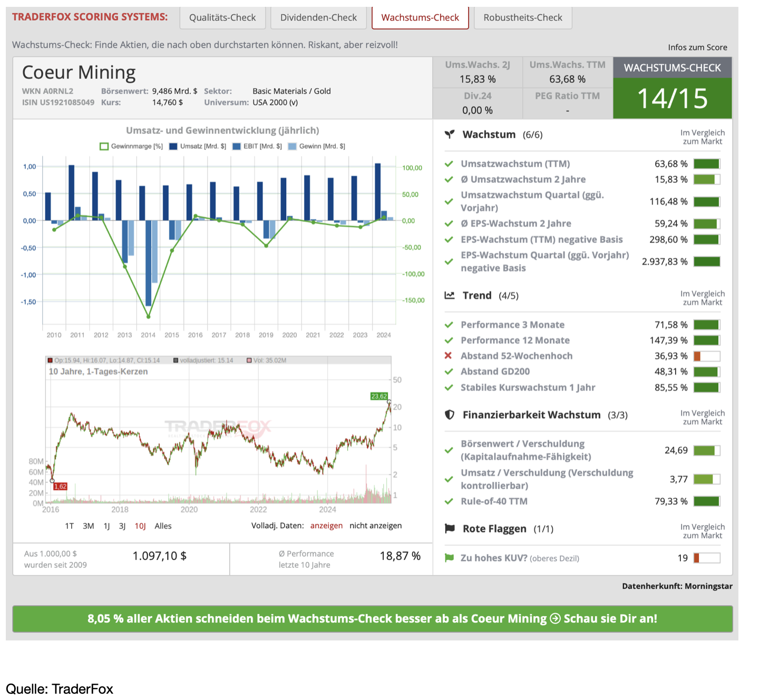Click the Rote Flaggen flag icon
The height and width of the screenshot is (700, 760).
(449, 529)
